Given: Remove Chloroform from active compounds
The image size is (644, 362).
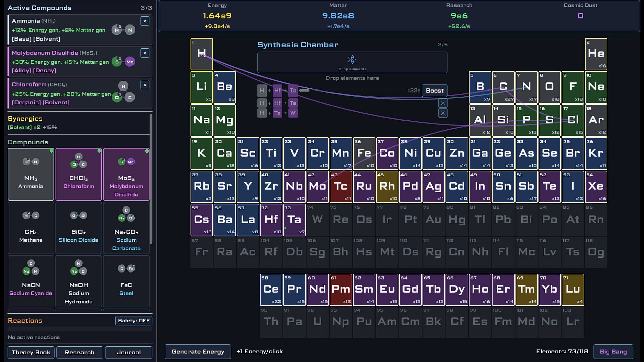Looking at the screenshot, I should tap(145, 85).
